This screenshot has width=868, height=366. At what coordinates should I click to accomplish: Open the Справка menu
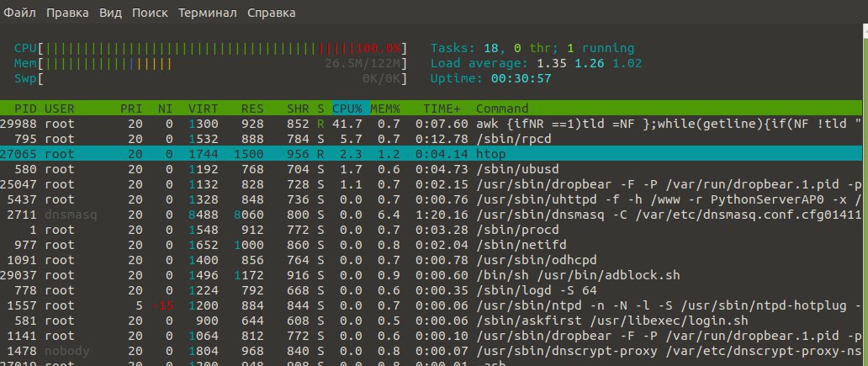[x=271, y=13]
